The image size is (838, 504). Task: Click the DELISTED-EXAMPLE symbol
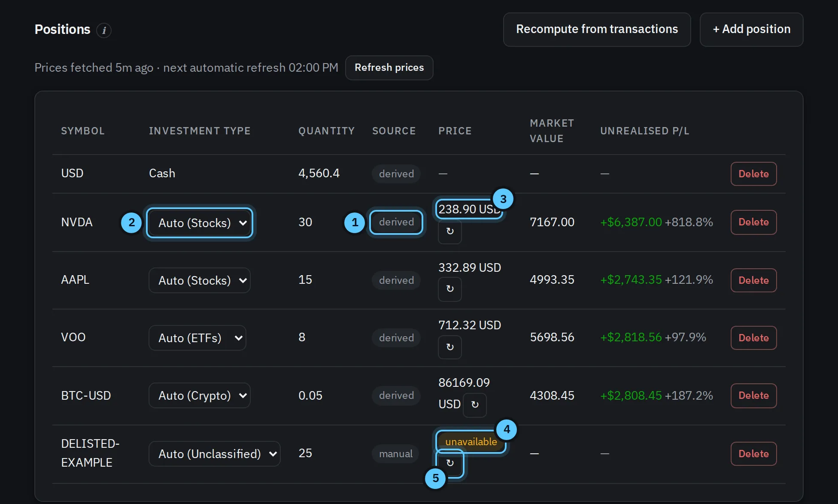[90, 453]
